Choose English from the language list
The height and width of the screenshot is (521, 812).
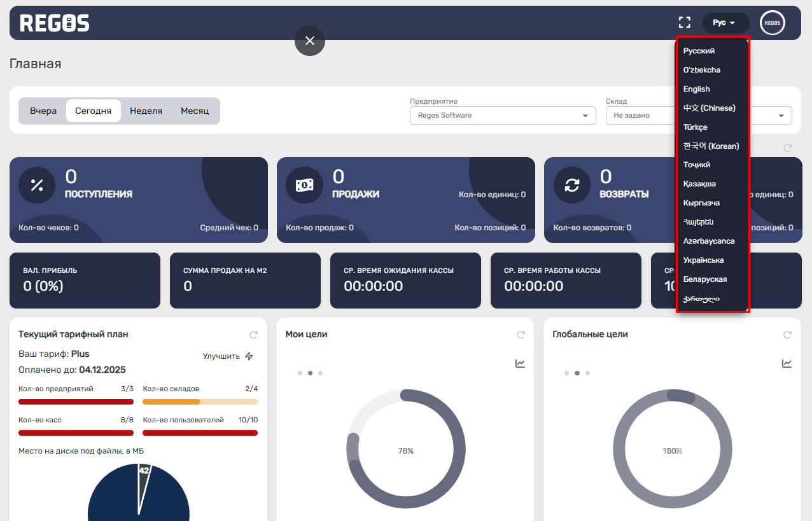(697, 89)
